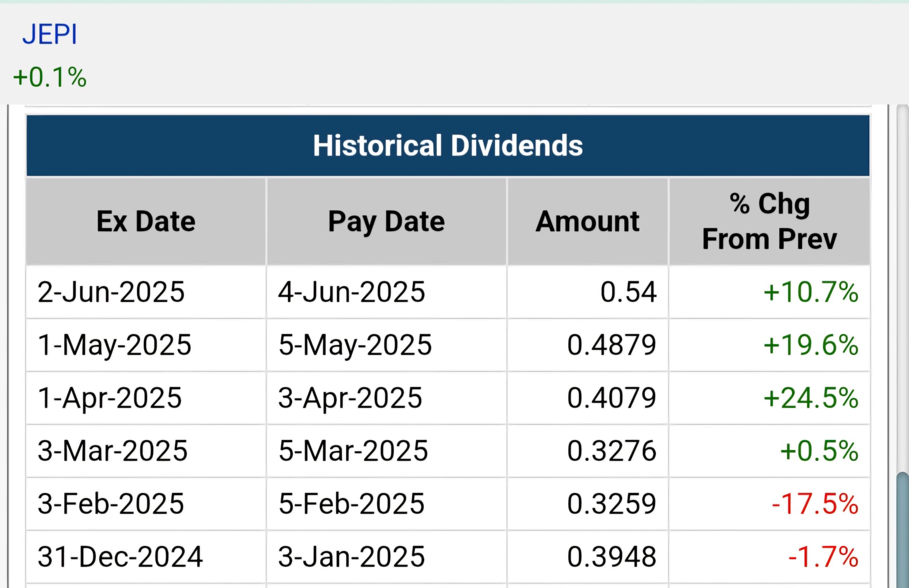Click the Ex Date column header
909x588 pixels.
[146, 221]
